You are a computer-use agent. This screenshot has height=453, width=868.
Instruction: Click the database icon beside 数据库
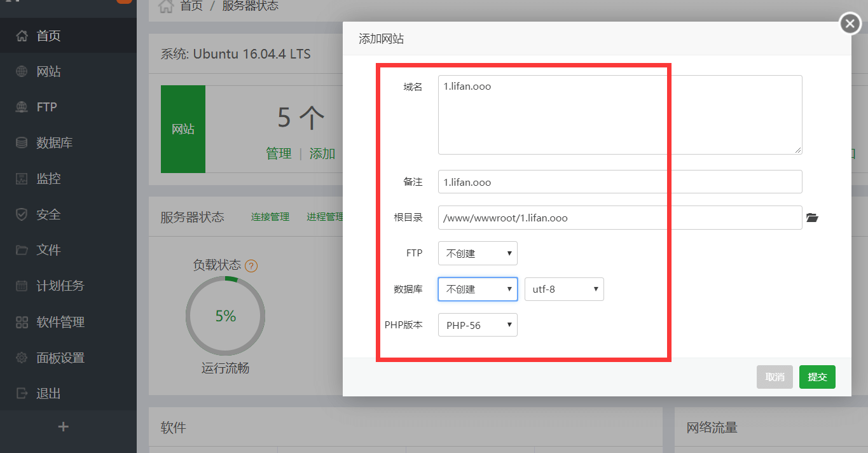[22, 143]
